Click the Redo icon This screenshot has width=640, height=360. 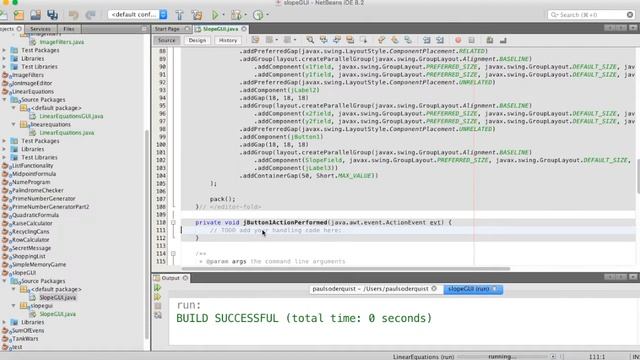[90, 15]
